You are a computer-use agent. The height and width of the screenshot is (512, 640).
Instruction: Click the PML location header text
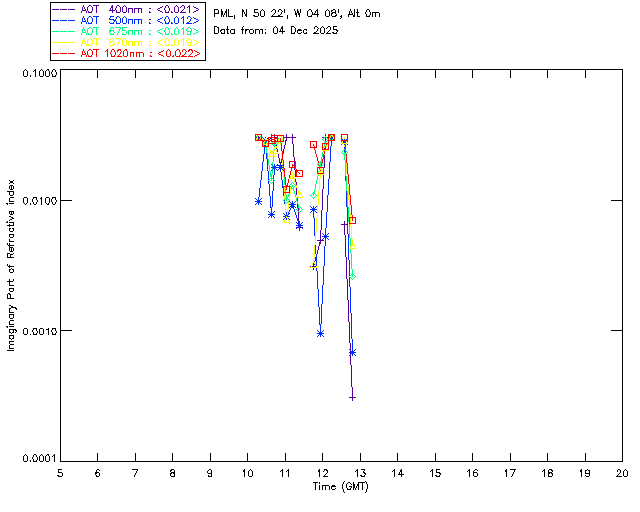(297, 14)
